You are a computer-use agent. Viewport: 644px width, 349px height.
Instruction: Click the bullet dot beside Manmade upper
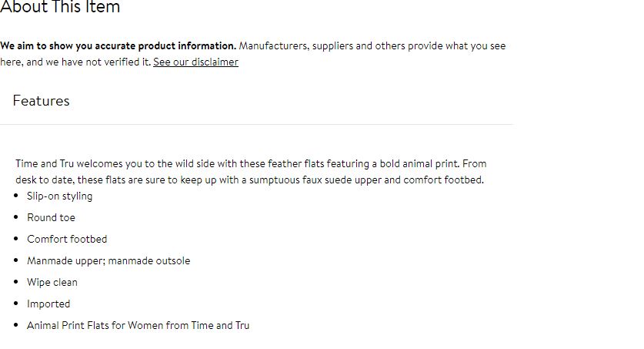tap(16, 260)
